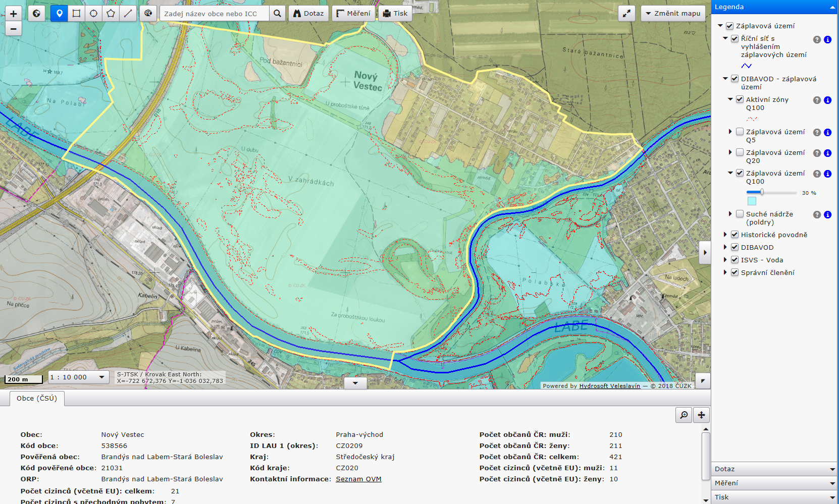Image resolution: width=839 pixels, height=504 pixels.
Task: Open the Seznam OVM link
Action: (358, 479)
